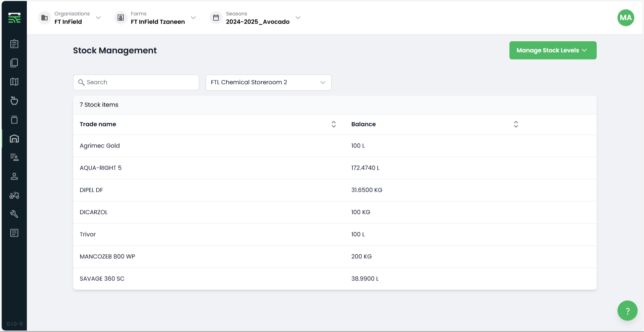
Task: Sort by Trade name column arrows
Action: click(x=334, y=124)
